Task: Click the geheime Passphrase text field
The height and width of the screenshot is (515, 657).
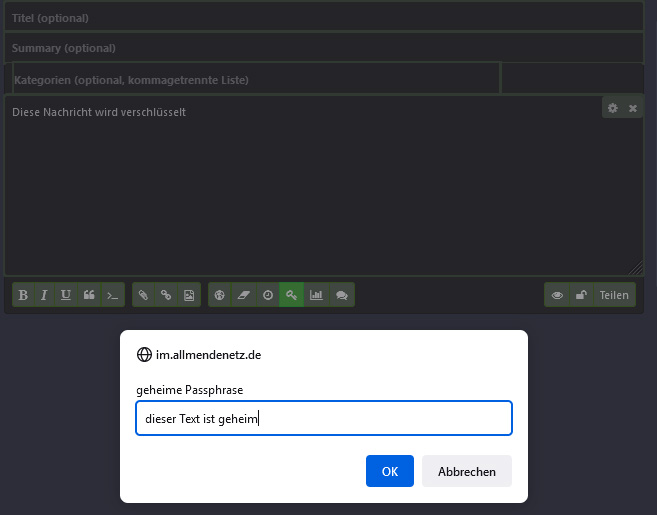Action: (x=323, y=419)
